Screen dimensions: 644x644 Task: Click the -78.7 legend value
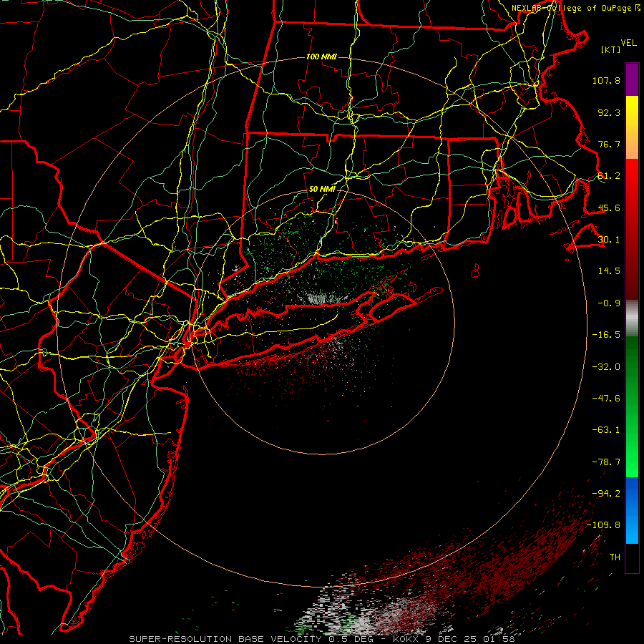coord(606,462)
